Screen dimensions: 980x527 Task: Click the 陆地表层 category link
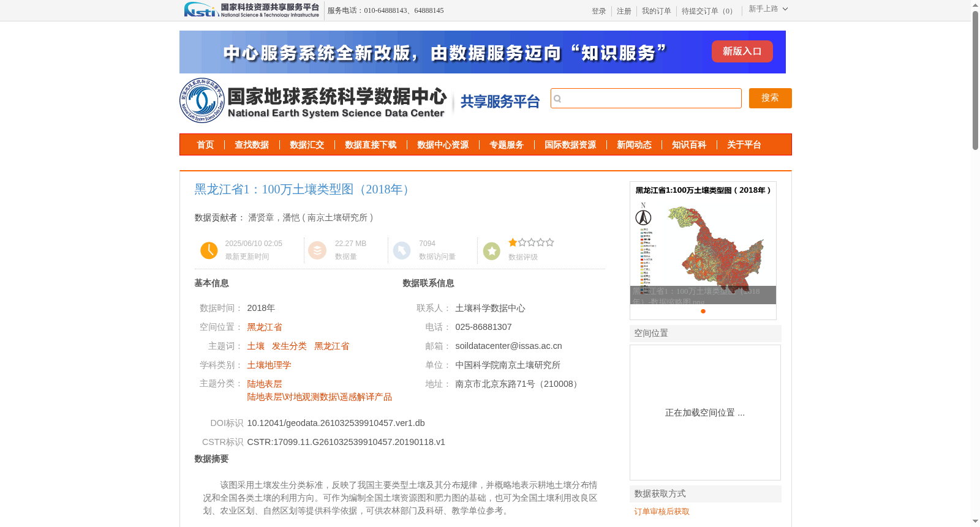pyautogui.click(x=265, y=384)
